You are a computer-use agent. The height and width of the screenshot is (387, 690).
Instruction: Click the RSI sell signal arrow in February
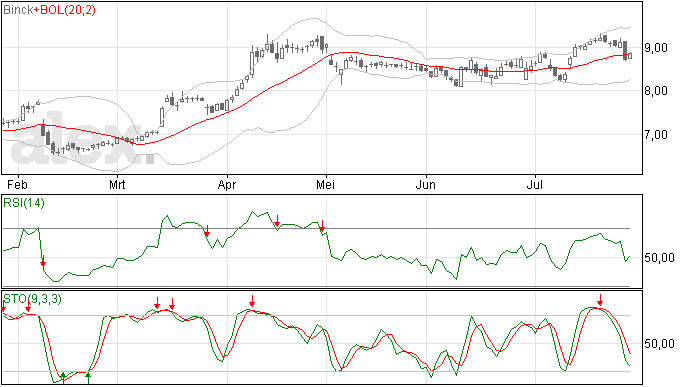pyautogui.click(x=43, y=261)
